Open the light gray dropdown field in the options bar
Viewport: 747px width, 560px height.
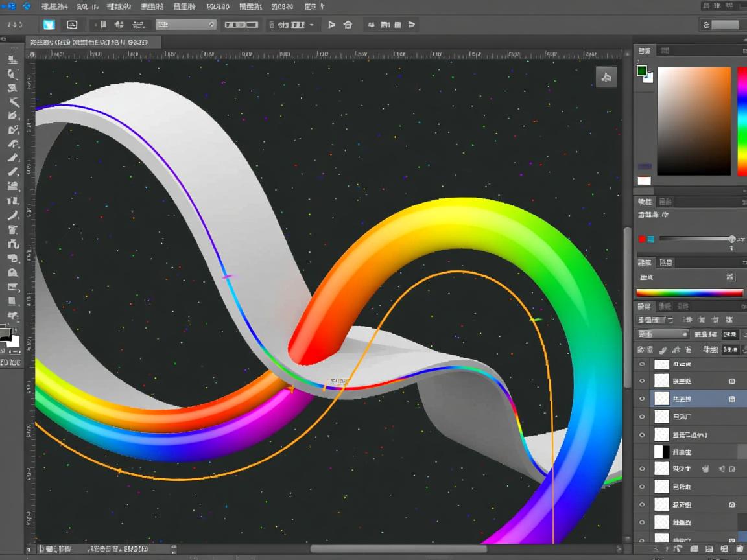185,25
